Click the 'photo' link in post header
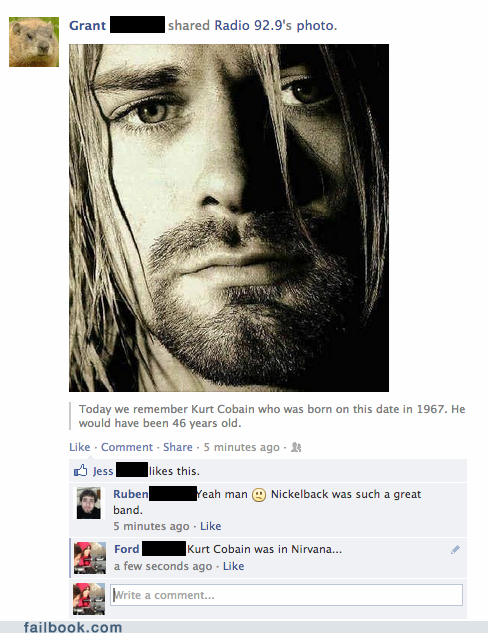This screenshot has width=488, height=633. point(316,25)
